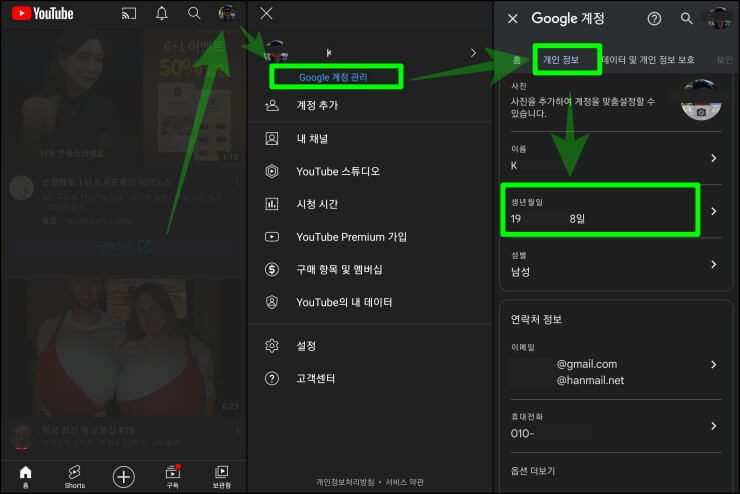Open Library (보관함) in bottom bar
Screen dimensions: 740x494
pyautogui.click(x=221, y=477)
